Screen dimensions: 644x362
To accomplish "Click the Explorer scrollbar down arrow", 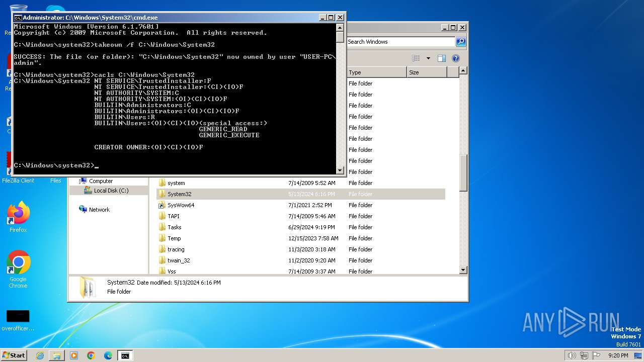I will (x=463, y=270).
